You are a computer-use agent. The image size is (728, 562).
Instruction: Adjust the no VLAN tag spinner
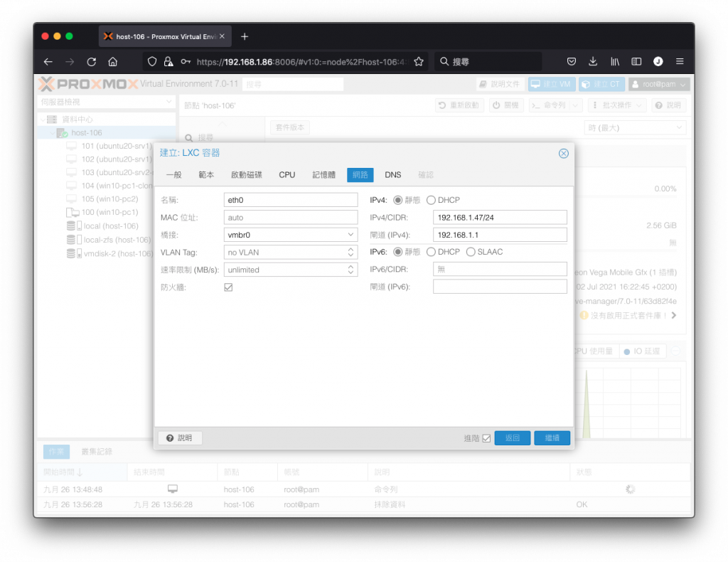pyautogui.click(x=350, y=253)
